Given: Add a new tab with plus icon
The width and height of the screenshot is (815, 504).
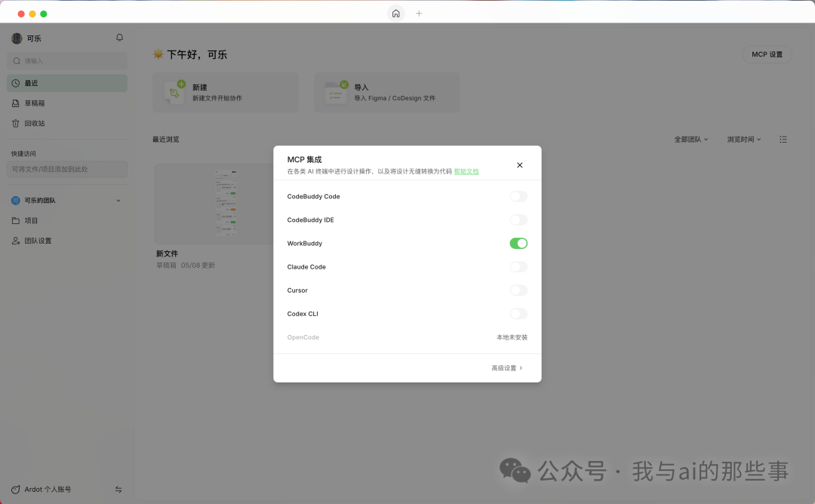Looking at the screenshot, I should click(x=419, y=14).
